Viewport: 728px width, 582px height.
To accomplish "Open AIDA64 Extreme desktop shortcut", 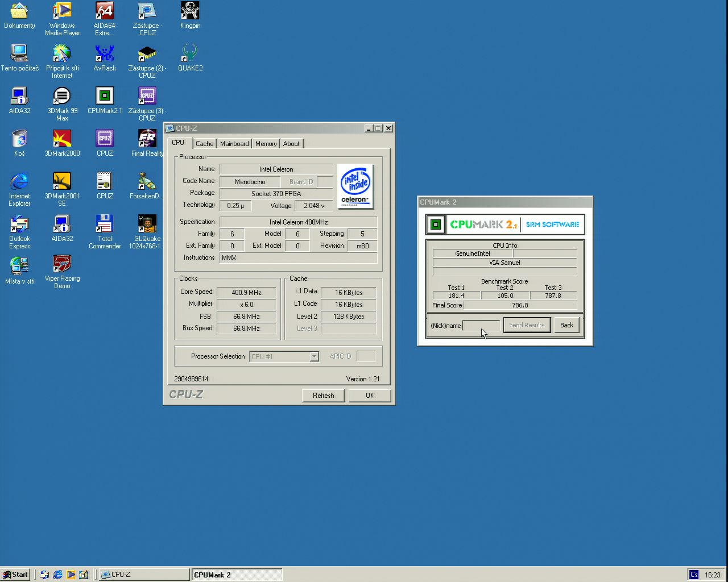I will point(105,19).
